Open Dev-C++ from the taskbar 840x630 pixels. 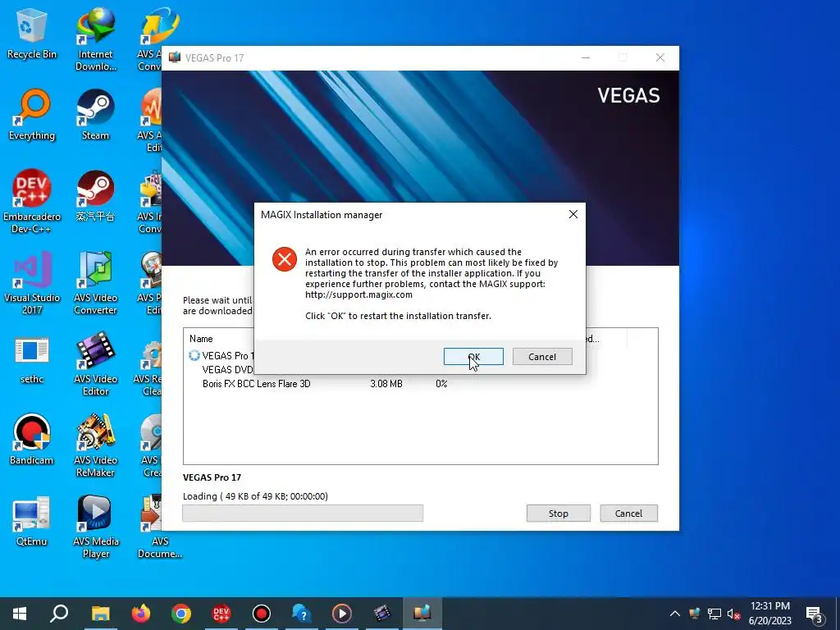tap(221, 614)
